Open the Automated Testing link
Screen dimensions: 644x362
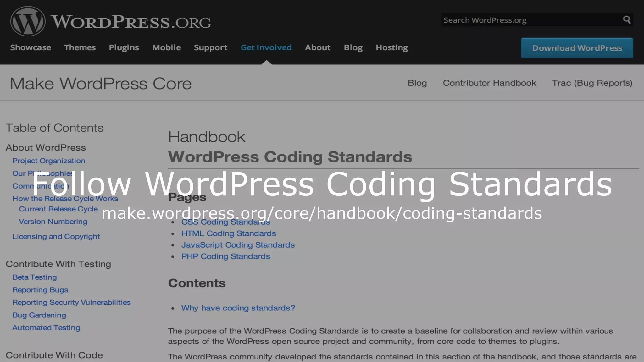[x=46, y=327]
